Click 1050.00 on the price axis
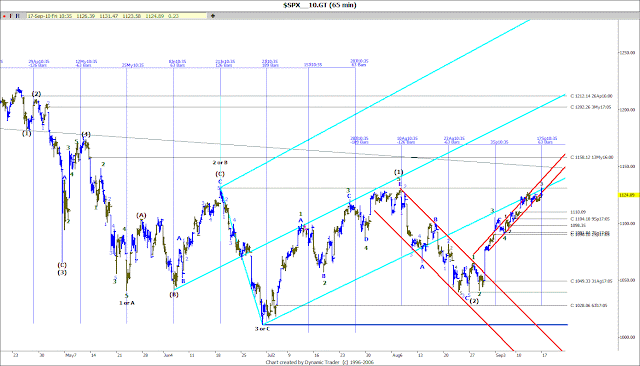This screenshot has width=640, height=366. [x=628, y=280]
